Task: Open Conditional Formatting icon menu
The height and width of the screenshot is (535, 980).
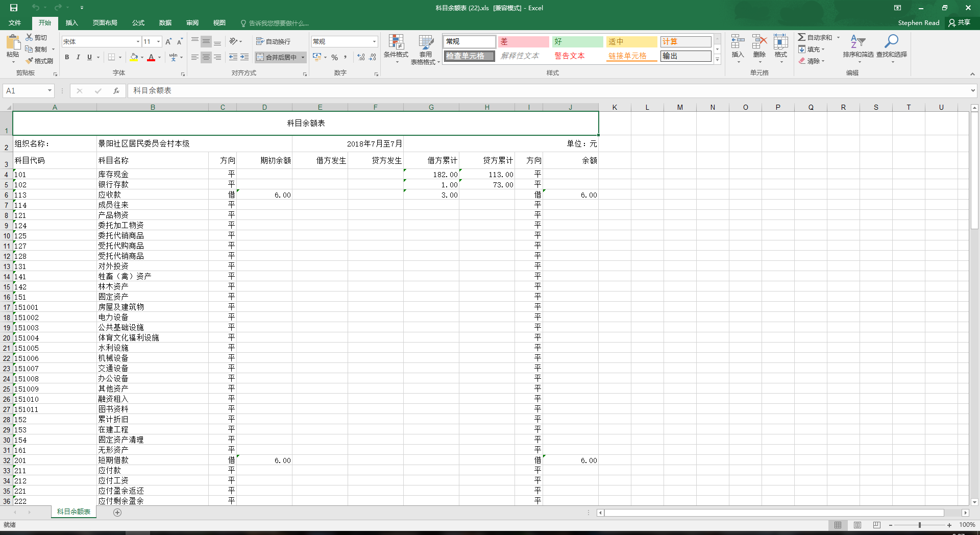Action: 396,42
